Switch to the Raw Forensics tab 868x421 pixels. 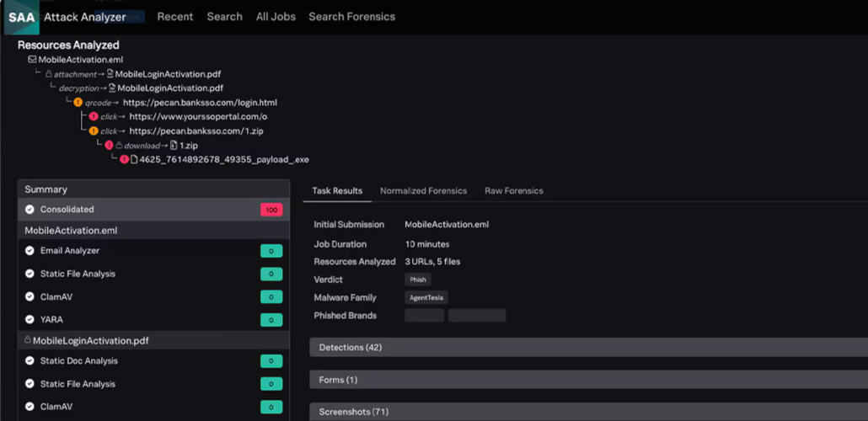tap(514, 191)
